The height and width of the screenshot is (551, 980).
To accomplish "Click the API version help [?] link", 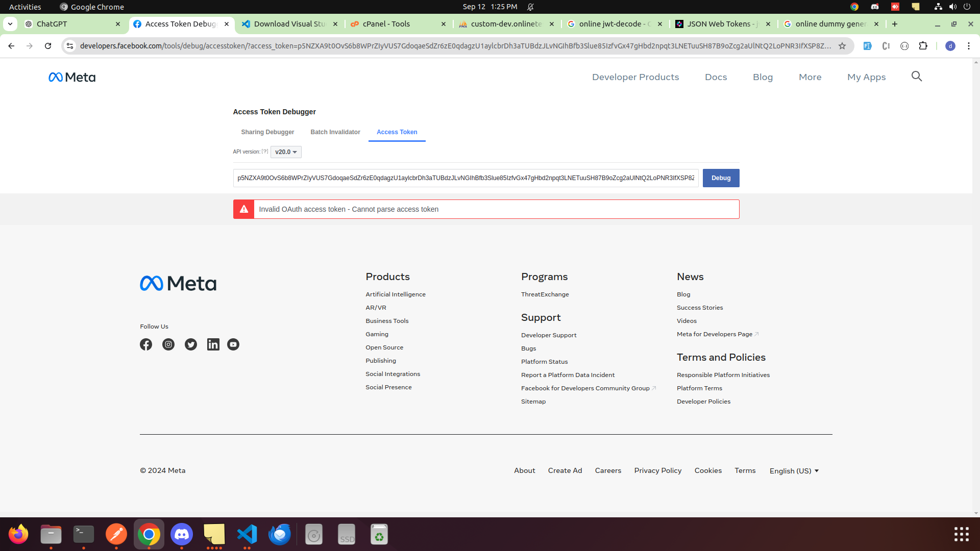I will (265, 152).
